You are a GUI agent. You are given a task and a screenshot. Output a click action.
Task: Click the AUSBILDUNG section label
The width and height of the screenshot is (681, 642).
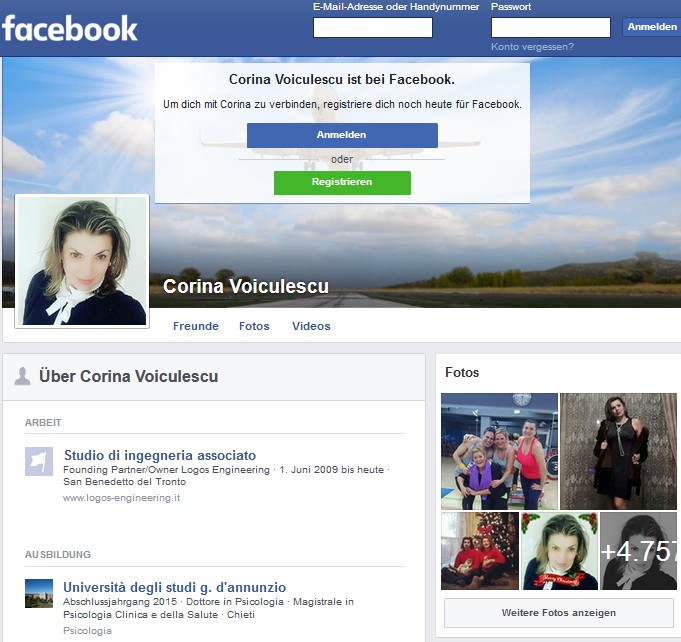pos(58,555)
